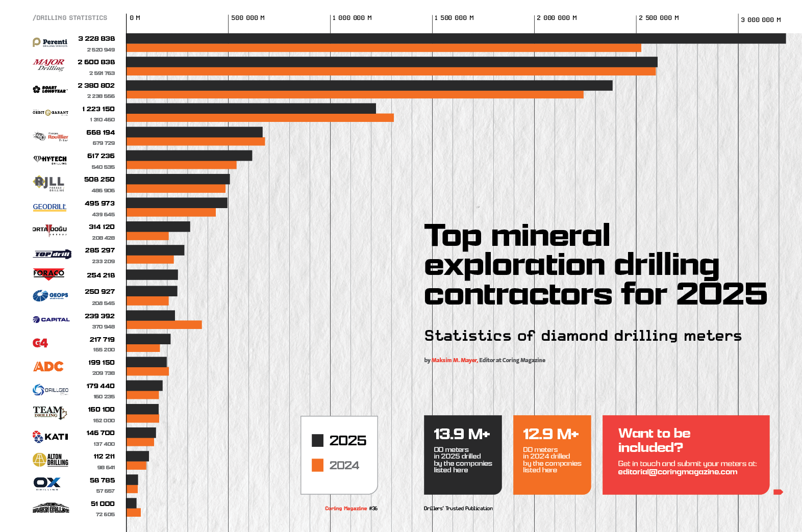Click the "1 000 000 M" axis label

(352, 18)
